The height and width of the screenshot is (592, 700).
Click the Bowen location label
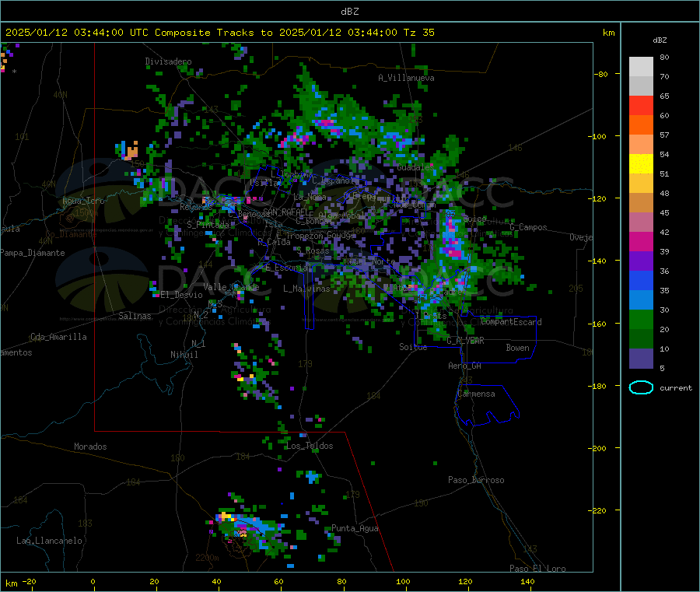[x=517, y=348]
